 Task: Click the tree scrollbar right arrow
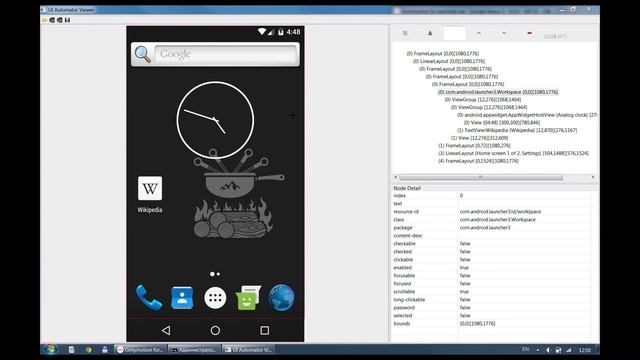click(x=593, y=177)
